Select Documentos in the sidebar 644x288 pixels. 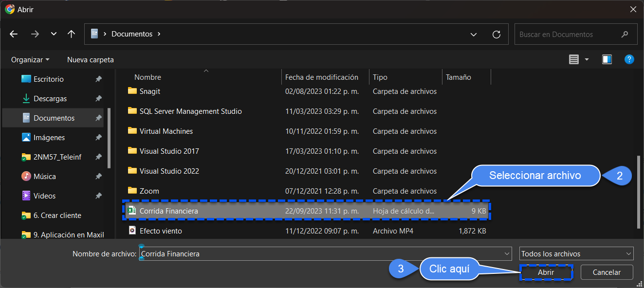pos(54,118)
